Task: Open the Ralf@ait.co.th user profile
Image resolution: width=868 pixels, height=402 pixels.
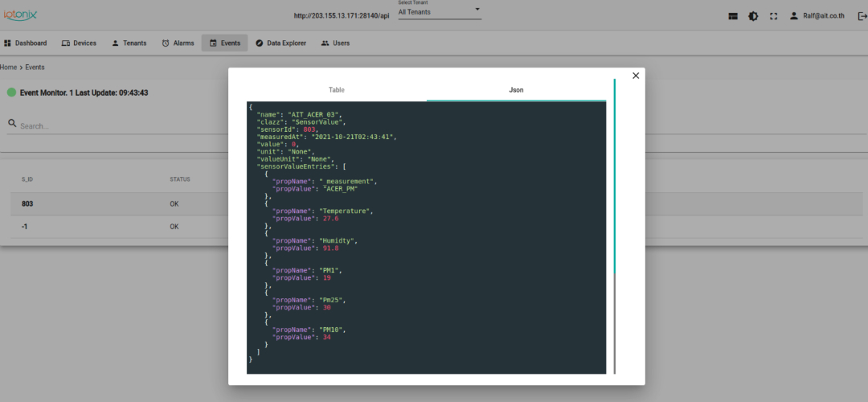Action: 817,15
